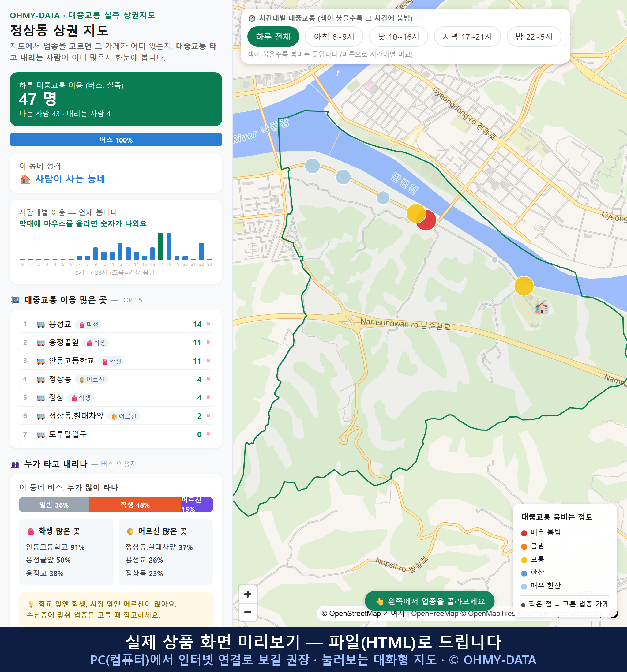Select the 정상동 row with count 4
Viewport: 627px width, 672px height.
pyautogui.click(x=116, y=380)
